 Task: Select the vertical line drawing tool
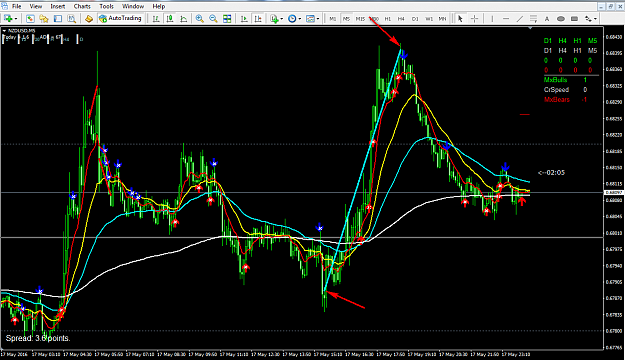(492, 18)
